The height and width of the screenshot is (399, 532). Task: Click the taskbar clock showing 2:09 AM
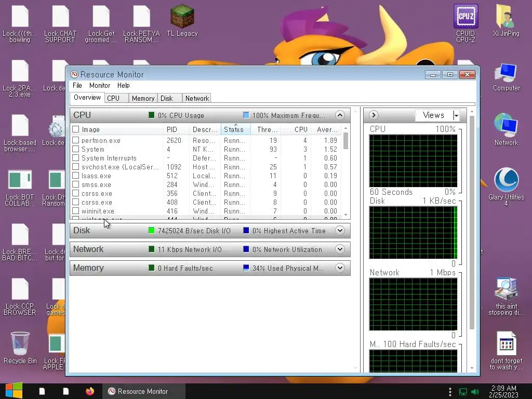[503, 391]
